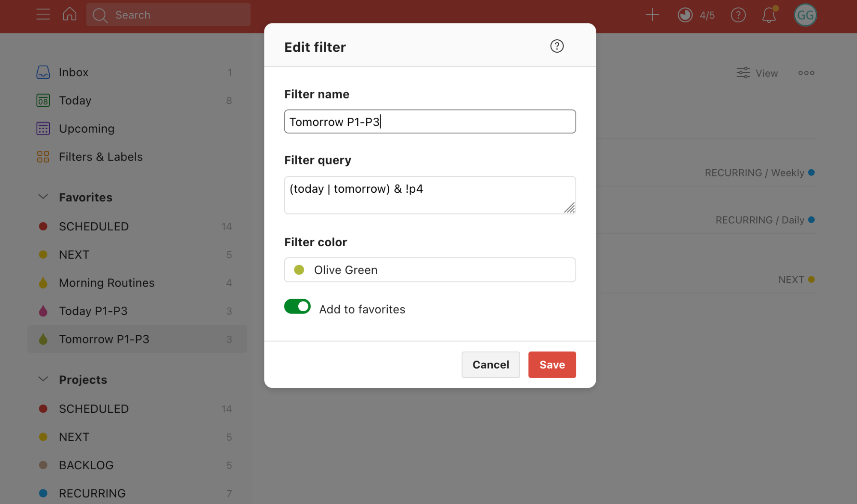The image size is (857, 504).
Task: Click the GG profile avatar
Action: (x=805, y=15)
